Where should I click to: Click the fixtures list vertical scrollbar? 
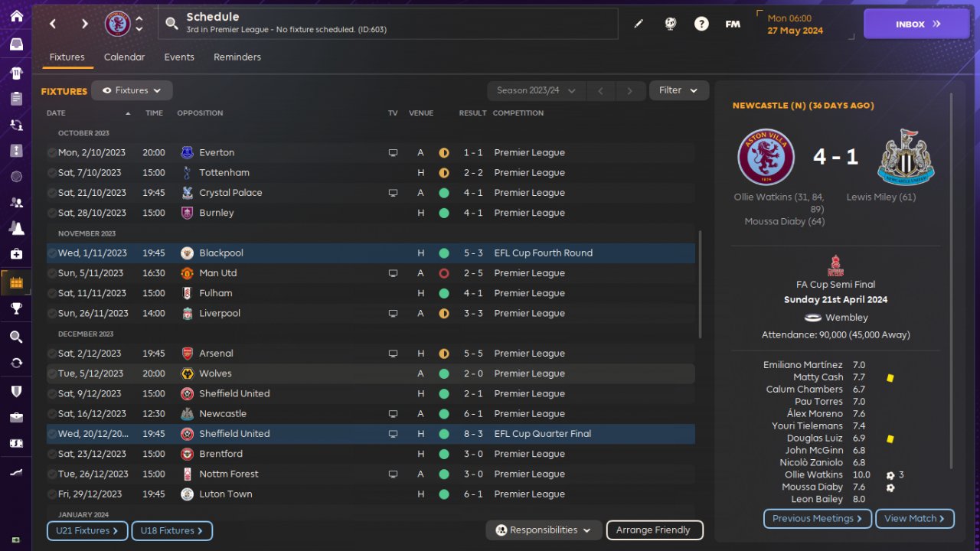point(700,283)
